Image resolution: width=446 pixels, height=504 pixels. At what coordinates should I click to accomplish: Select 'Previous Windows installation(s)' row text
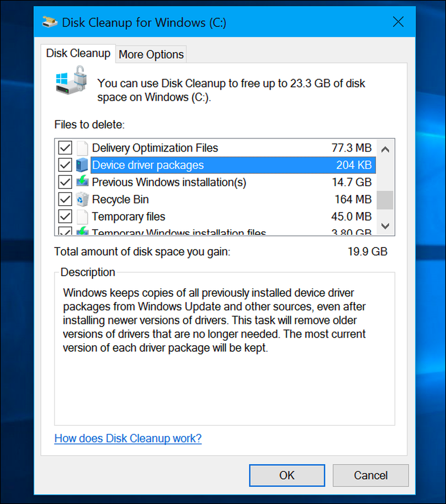[169, 182]
